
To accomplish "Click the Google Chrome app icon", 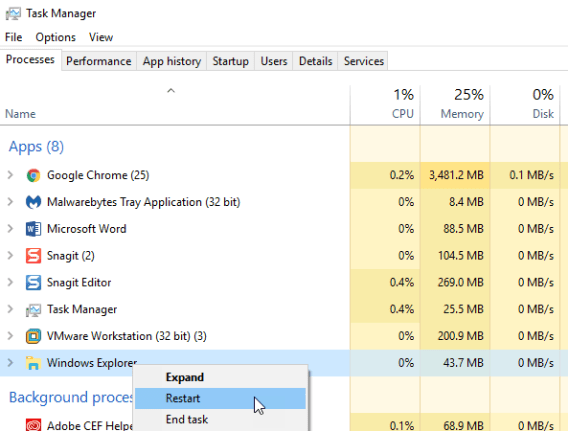I will click(33, 176).
